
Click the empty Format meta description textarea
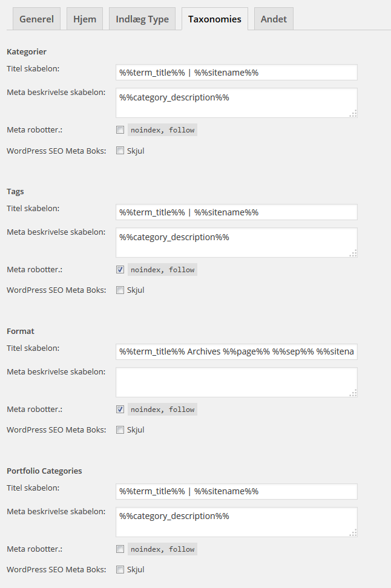click(236, 382)
